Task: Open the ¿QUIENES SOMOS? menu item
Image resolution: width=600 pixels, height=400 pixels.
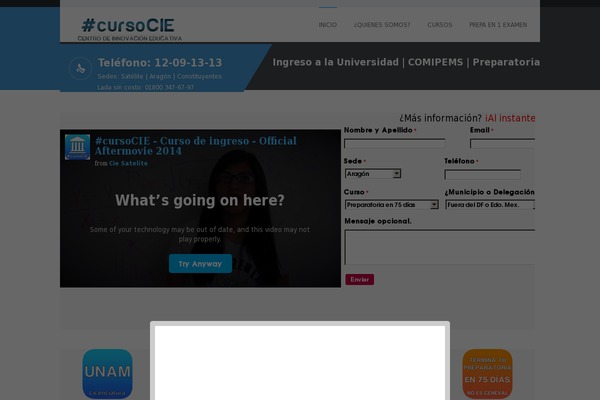Action: (x=382, y=25)
